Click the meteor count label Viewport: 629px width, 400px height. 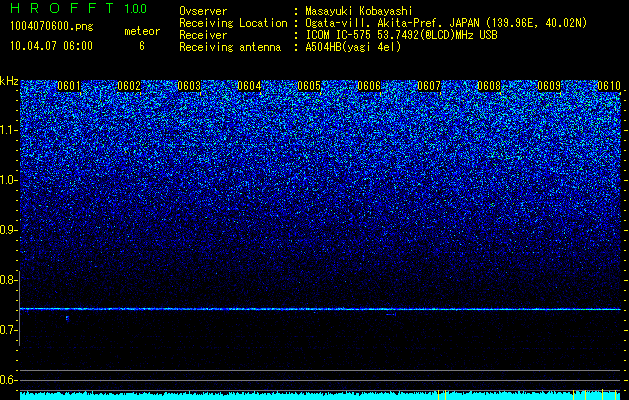click(142, 31)
